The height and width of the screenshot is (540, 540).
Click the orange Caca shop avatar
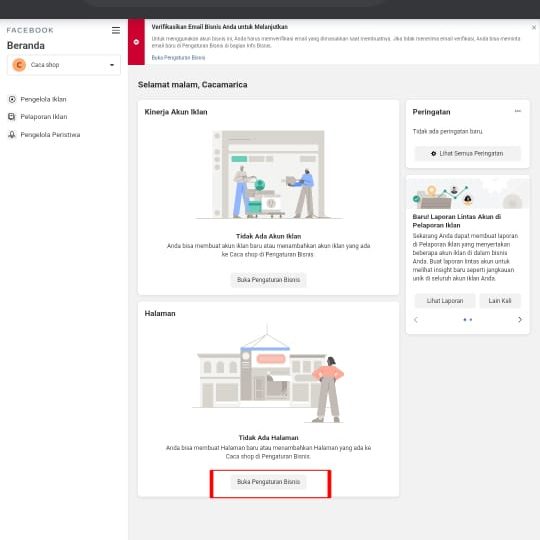point(19,65)
